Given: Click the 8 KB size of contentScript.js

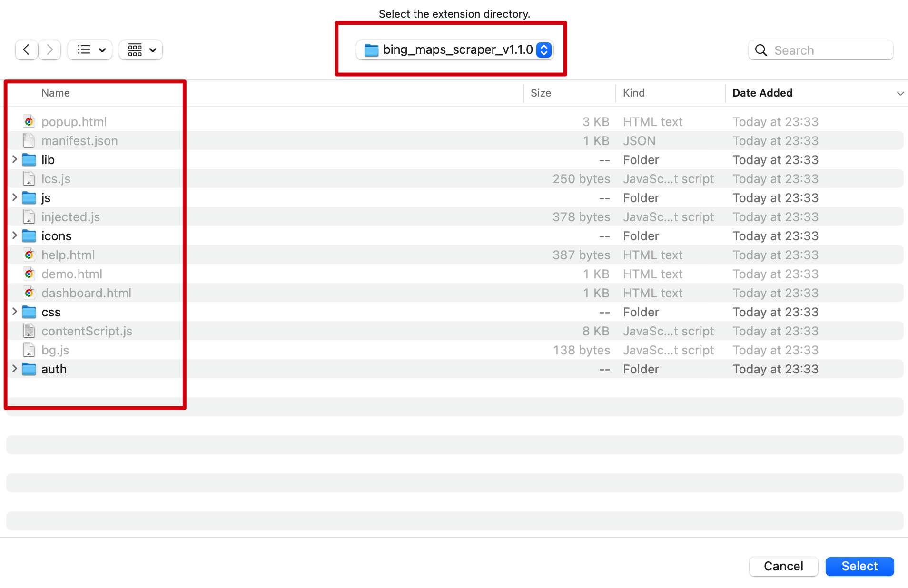Looking at the screenshot, I should point(596,331).
